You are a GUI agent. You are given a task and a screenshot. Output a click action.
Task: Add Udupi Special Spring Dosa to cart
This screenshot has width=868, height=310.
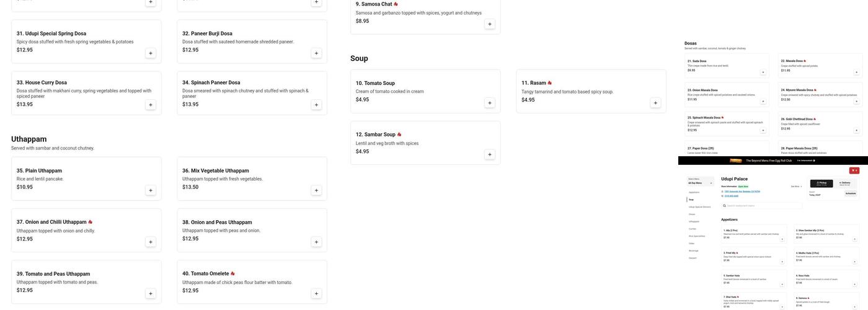(150, 53)
